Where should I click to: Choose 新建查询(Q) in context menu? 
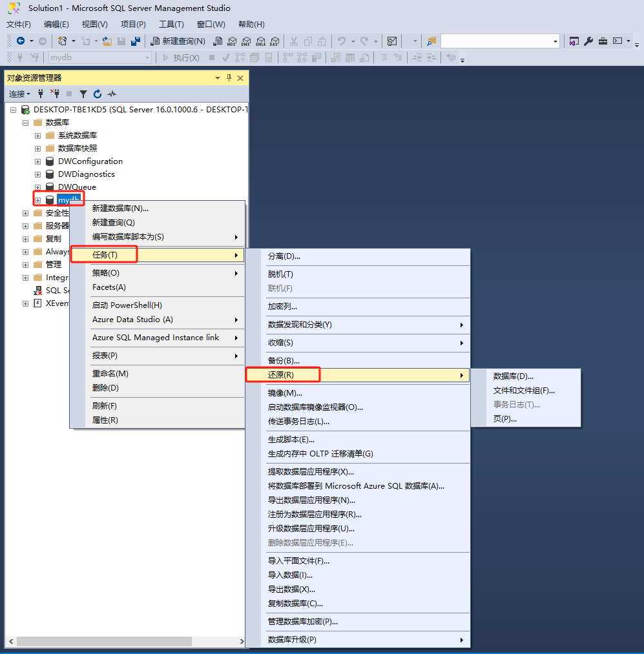[158, 222]
